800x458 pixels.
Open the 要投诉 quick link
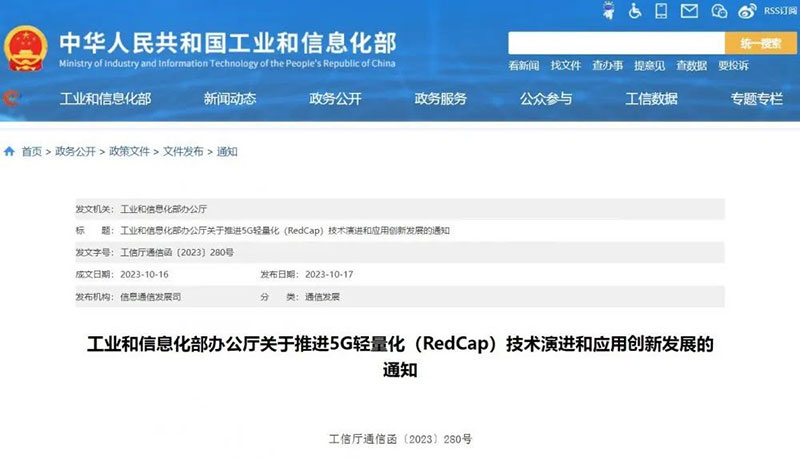733,66
